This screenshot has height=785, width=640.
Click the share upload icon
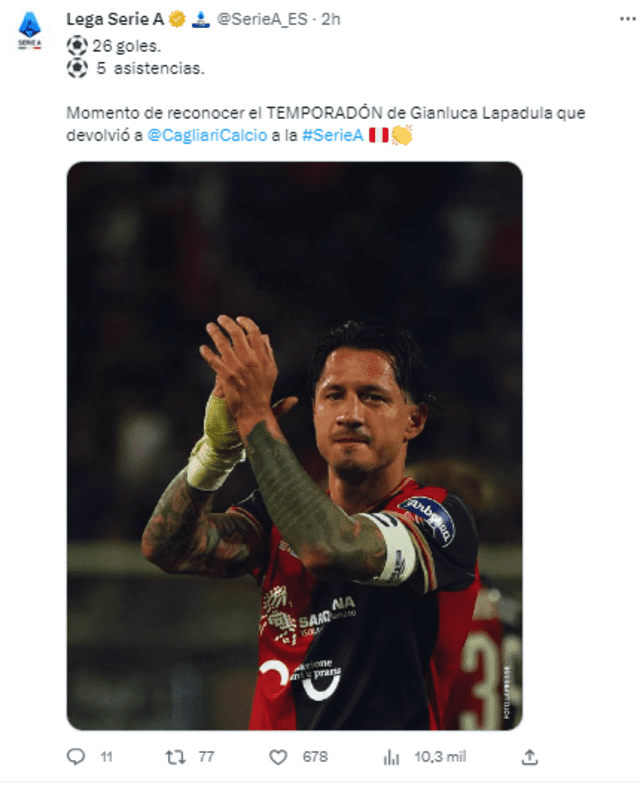(529, 757)
